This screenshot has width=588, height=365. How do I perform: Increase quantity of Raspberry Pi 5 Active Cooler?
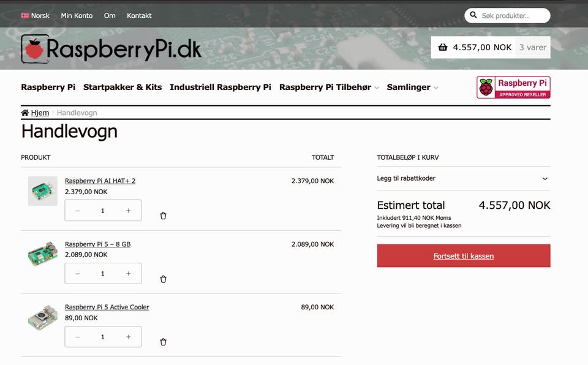(128, 337)
